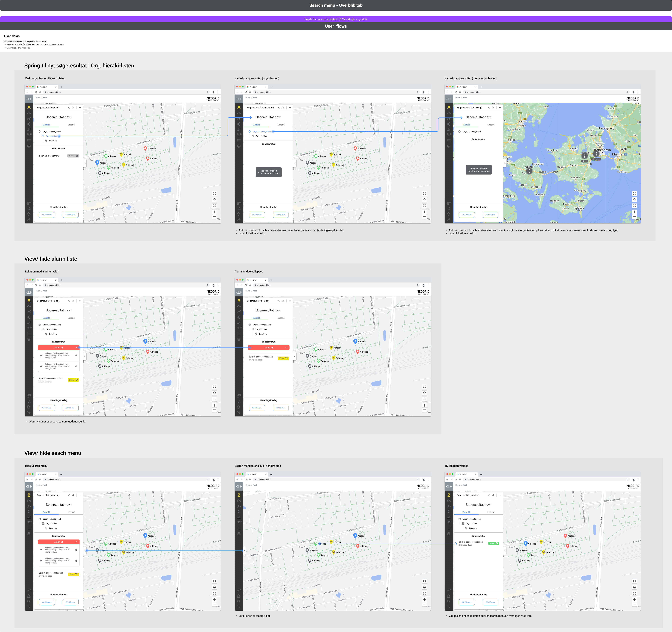Image resolution: width=672 pixels, height=632 pixels.
Task: Click map layers icon in 'Alarm vindue collapsed' mockup
Action: pyautogui.click(x=424, y=393)
